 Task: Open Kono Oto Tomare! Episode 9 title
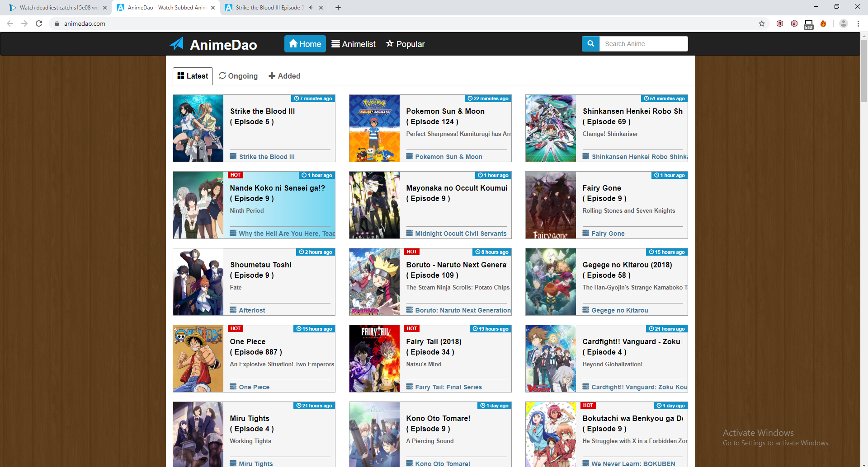point(438,423)
